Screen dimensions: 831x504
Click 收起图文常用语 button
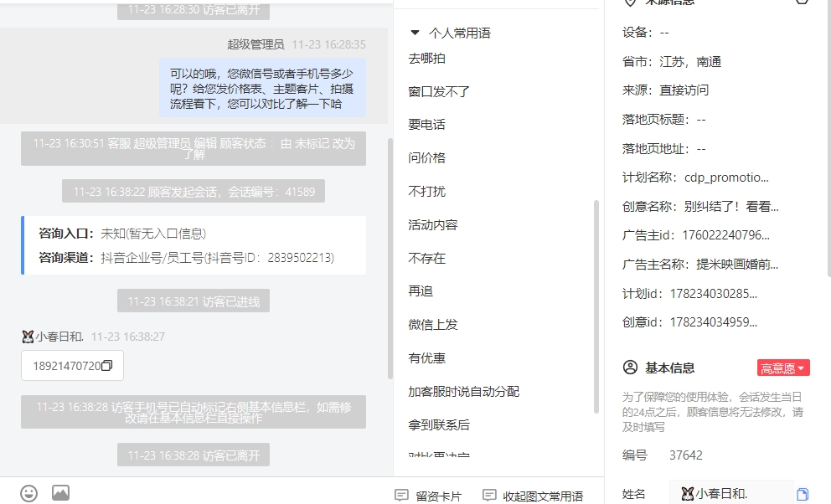(x=533, y=496)
